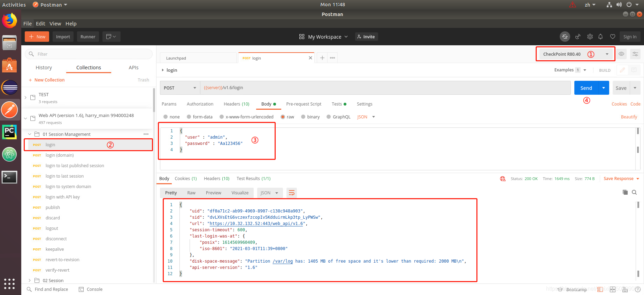
Task: Click the Import button
Action: tap(63, 37)
